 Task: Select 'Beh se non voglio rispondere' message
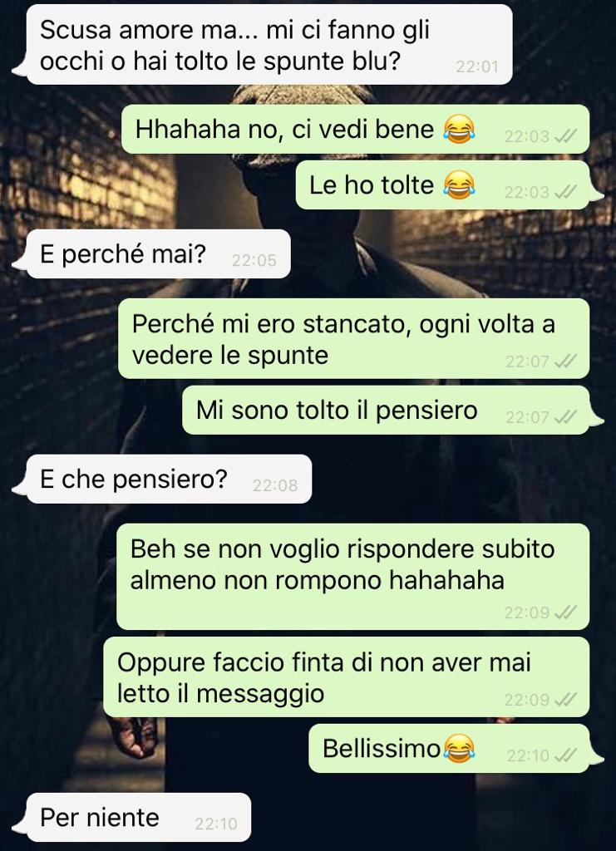353,577
